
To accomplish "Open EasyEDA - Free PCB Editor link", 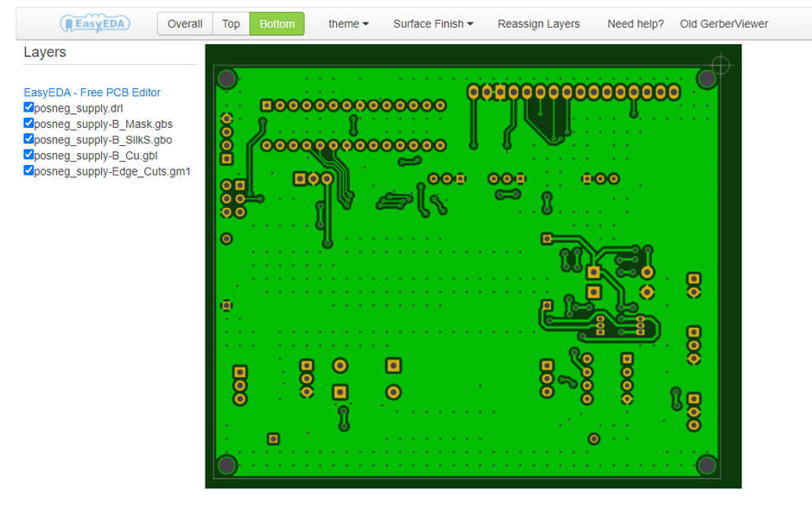I will [92, 93].
